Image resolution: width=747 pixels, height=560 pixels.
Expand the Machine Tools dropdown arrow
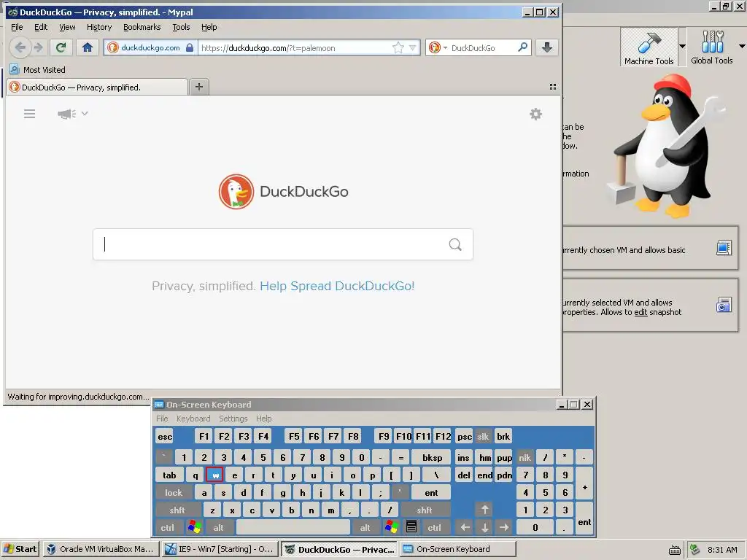[682, 46]
